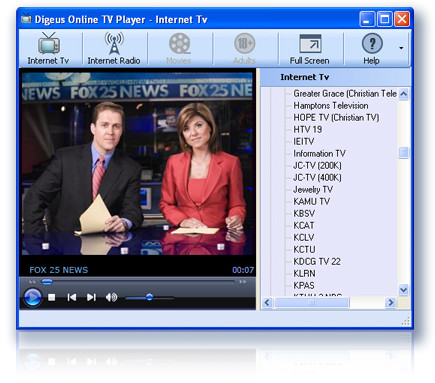The image size is (435, 383).
Task: Select the KLRN channel
Action: 304,274
